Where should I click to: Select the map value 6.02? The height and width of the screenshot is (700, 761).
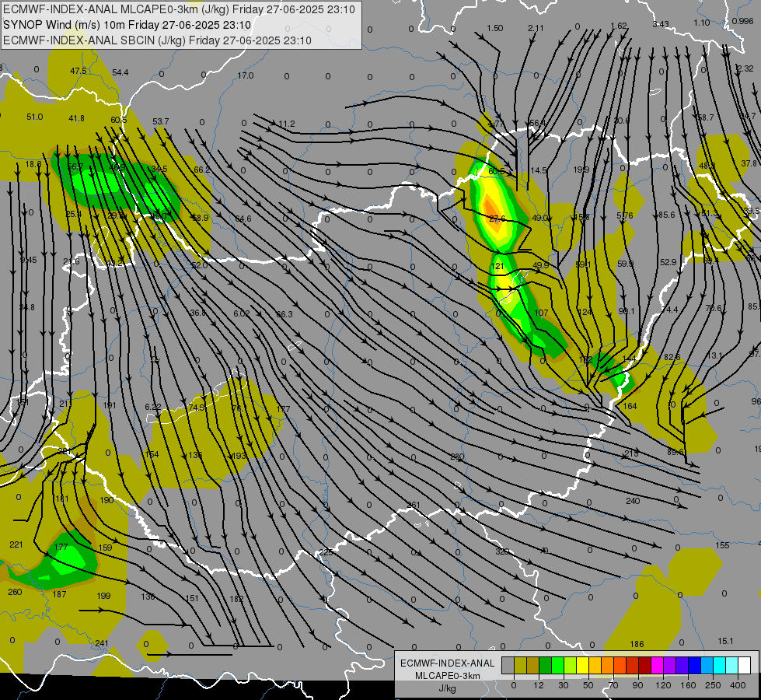click(242, 313)
